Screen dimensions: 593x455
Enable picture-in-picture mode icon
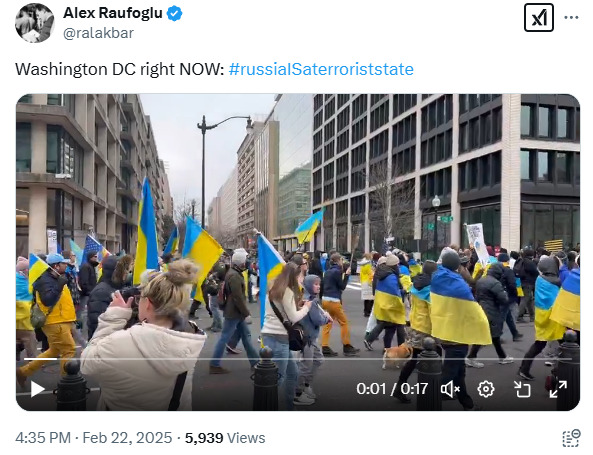coord(522,389)
